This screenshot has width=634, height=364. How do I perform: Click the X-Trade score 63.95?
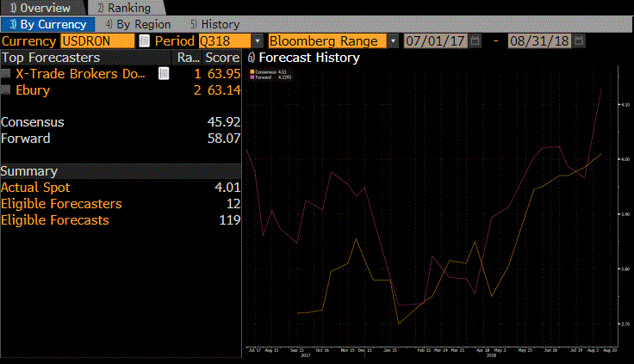(224, 73)
